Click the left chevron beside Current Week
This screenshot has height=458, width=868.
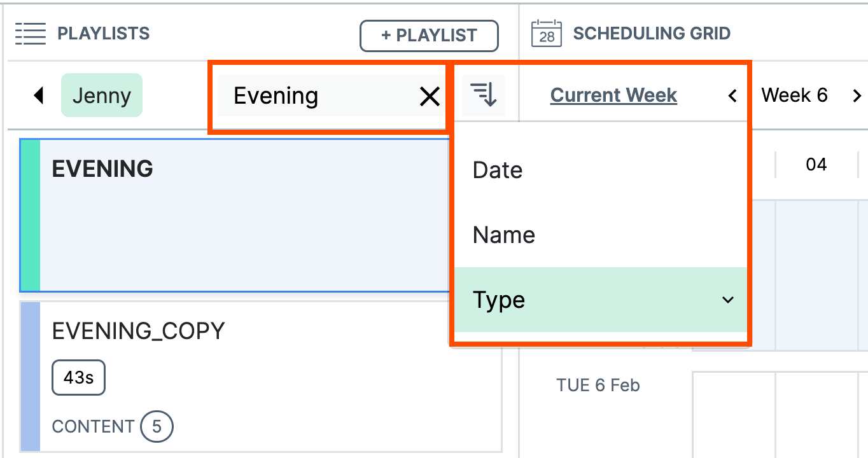[732, 95]
